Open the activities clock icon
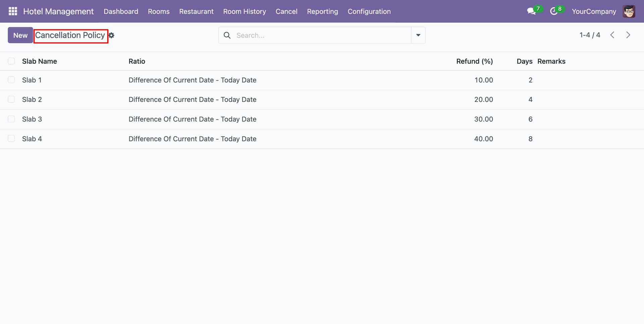The height and width of the screenshot is (324, 644). [x=554, y=11]
